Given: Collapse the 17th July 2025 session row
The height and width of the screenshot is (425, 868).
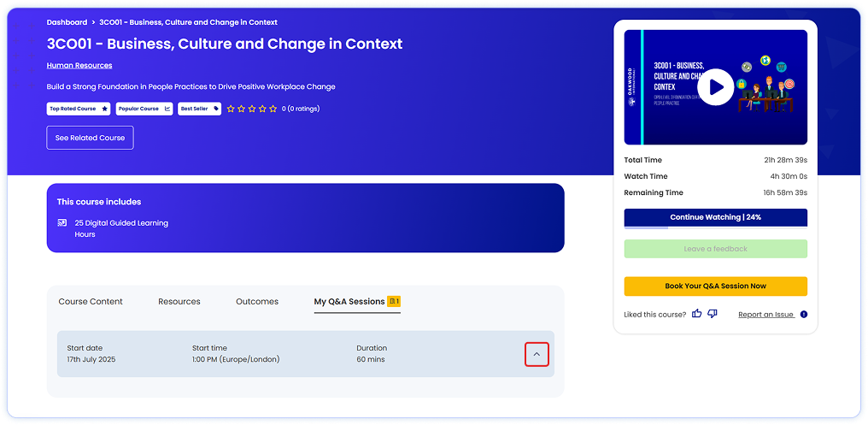Looking at the screenshot, I should tap(537, 354).
